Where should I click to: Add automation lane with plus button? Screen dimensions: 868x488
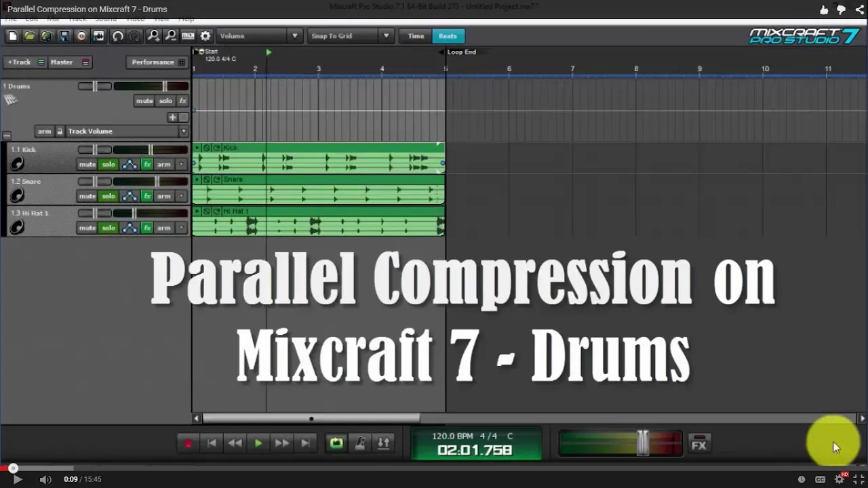tap(173, 117)
